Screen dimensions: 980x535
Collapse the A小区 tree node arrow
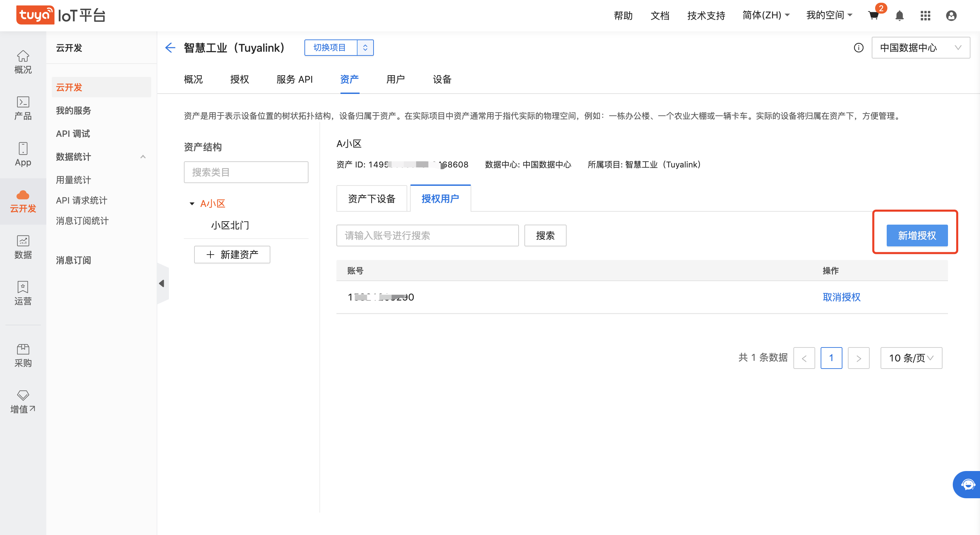[192, 204]
